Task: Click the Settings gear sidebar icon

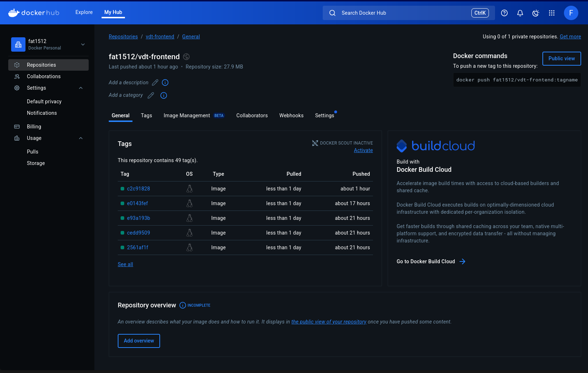Action: pyautogui.click(x=17, y=88)
